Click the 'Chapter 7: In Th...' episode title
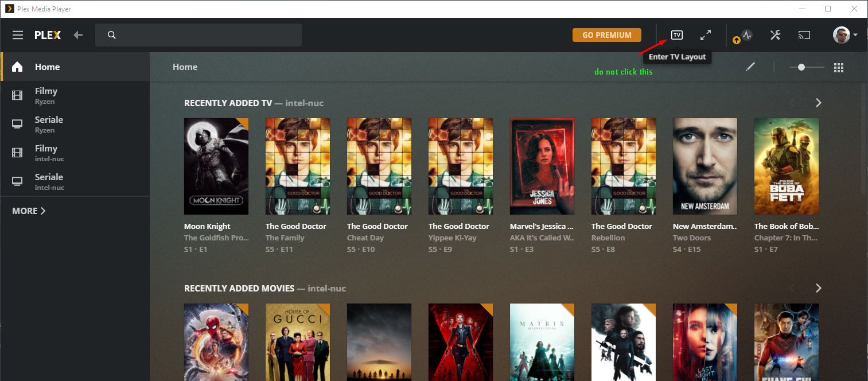Screen dimensions: 868x381 click(787, 238)
